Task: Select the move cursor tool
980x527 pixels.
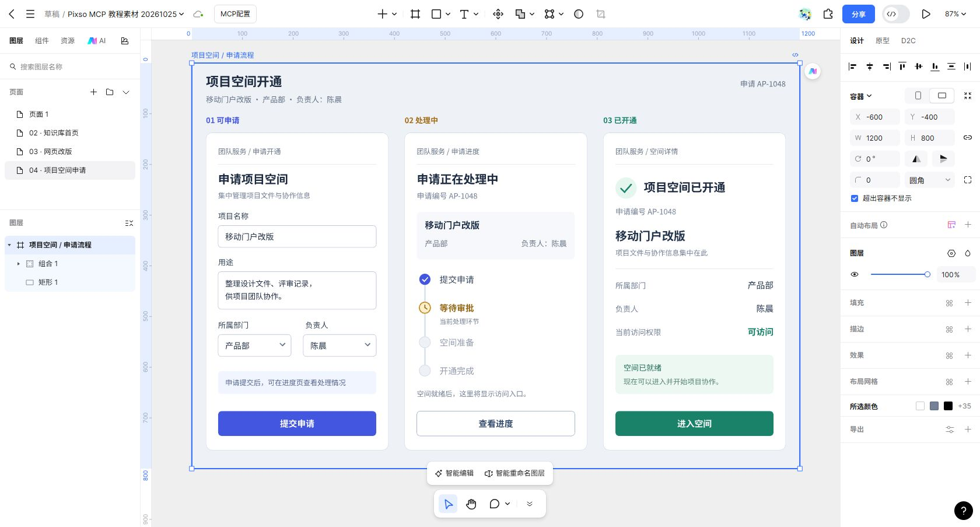Action: coord(448,504)
